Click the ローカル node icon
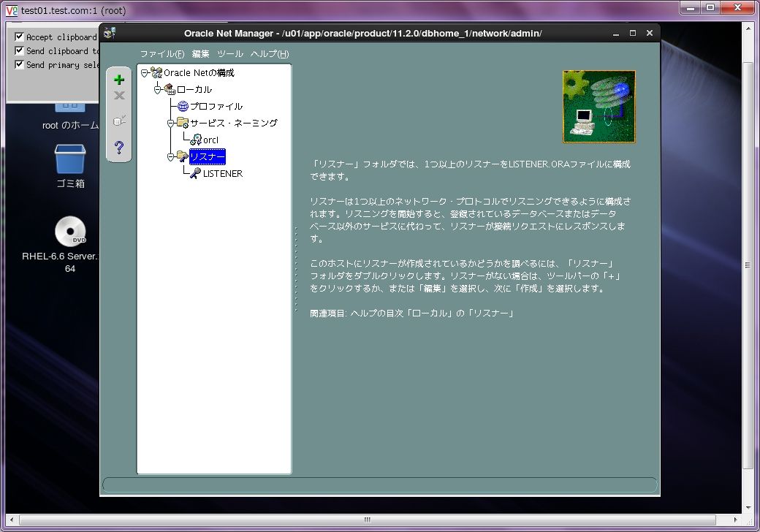760x532 pixels. click(170, 89)
